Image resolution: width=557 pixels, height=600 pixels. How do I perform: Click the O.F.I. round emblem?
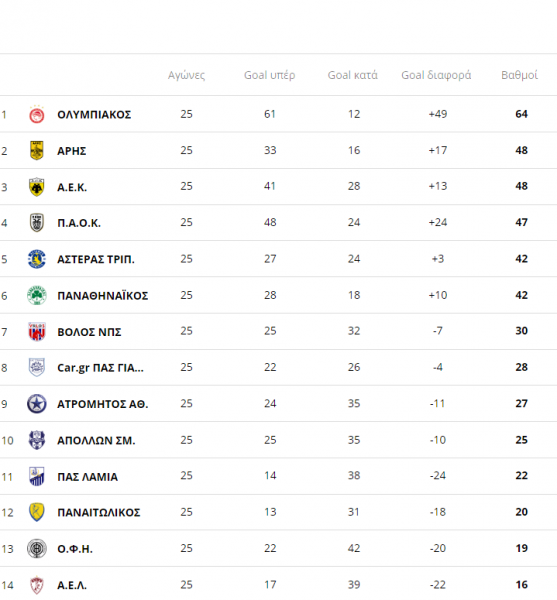pos(37,548)
